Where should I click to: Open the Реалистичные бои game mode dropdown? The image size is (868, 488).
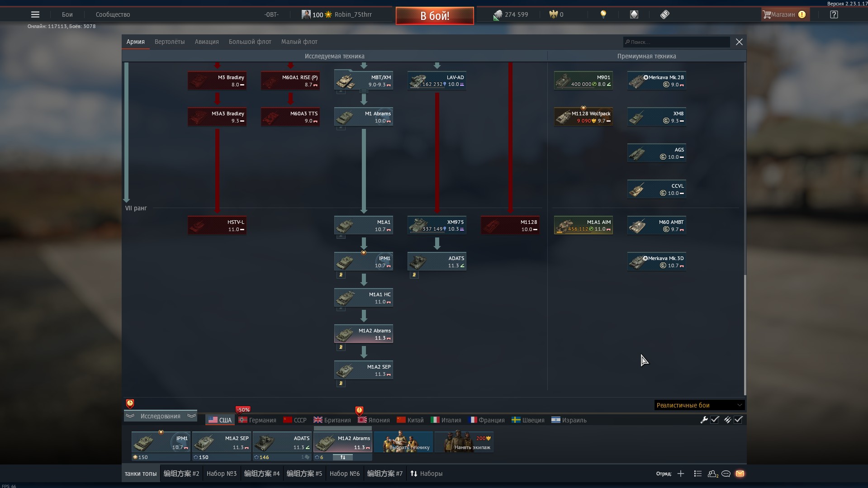tap(699, 405)
